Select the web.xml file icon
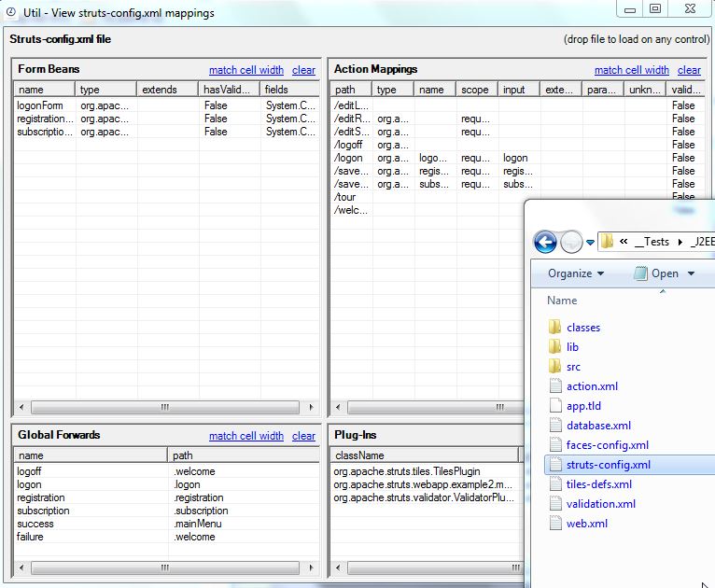Screen dimensions: 715x588 [x=555, y=524]
